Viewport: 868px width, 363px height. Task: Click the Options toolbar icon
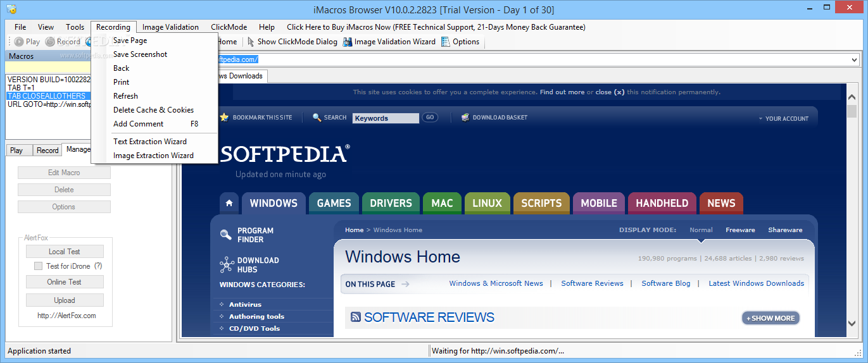(446, 42)
